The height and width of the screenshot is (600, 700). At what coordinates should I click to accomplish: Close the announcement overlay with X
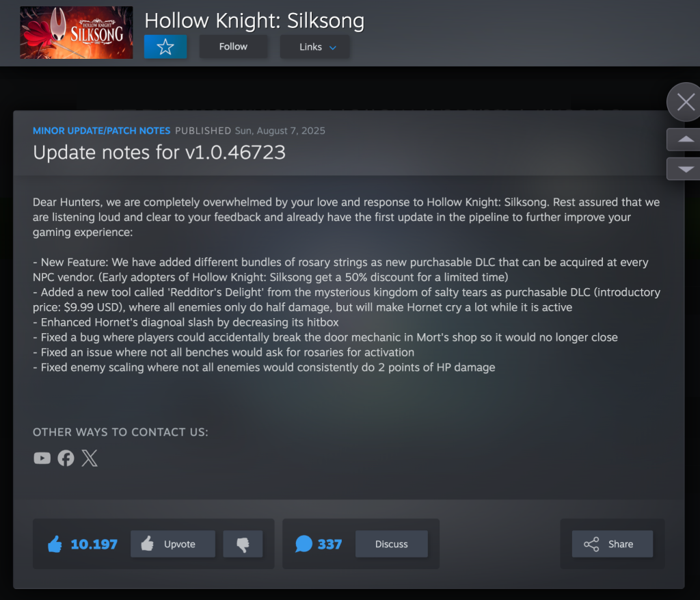click(x=685, y=103)
